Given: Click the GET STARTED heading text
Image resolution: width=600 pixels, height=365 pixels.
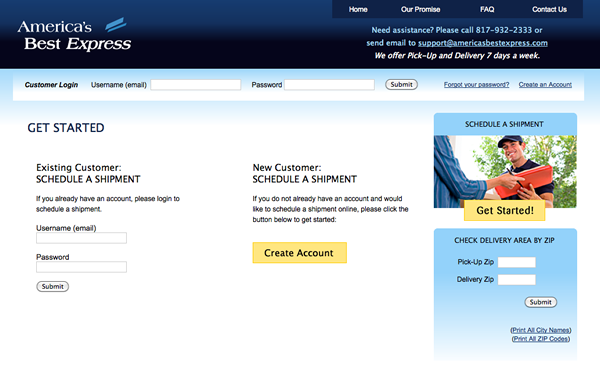Looking at the screenshot, I should click(x=66, y=128).
